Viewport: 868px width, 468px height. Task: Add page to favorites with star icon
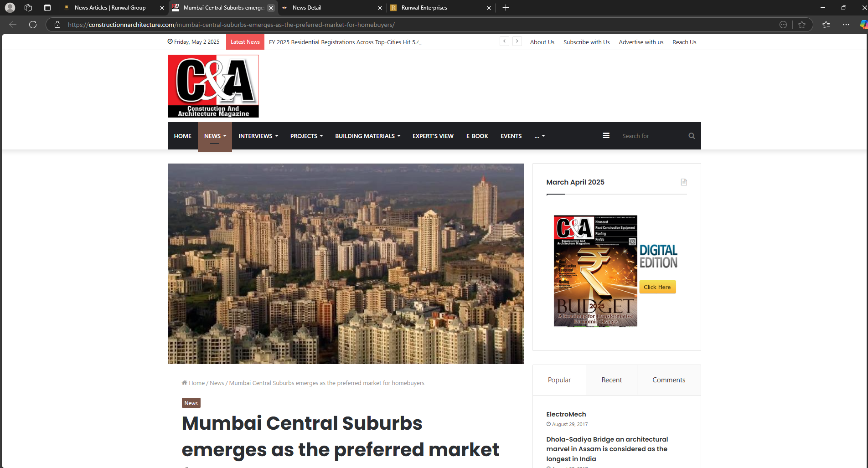[802, 25]
